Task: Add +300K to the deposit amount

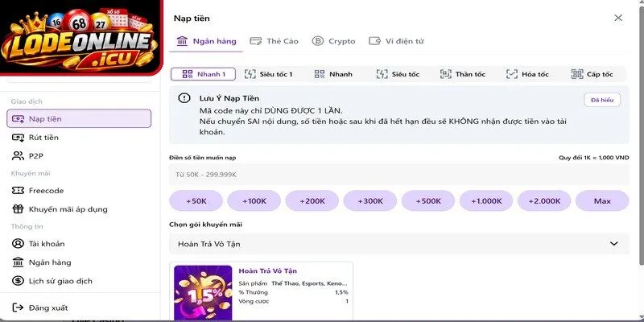Action: click(x=370, y=200)
